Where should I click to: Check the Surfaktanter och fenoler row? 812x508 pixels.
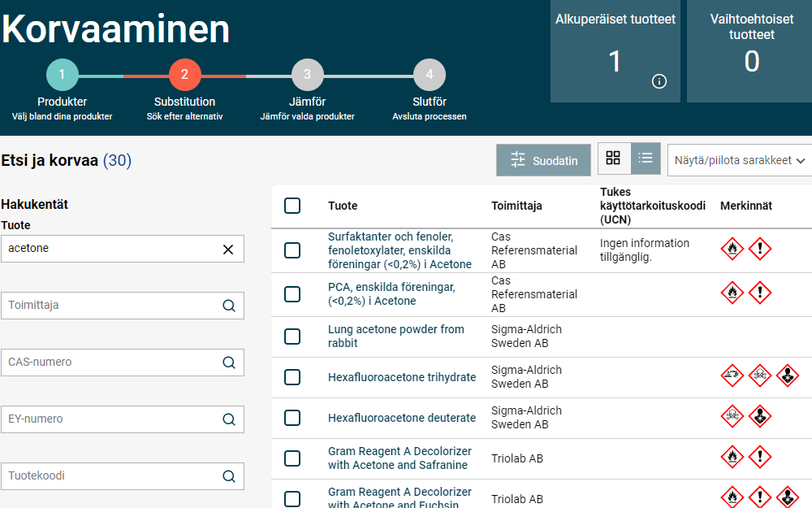pos(292,250)
